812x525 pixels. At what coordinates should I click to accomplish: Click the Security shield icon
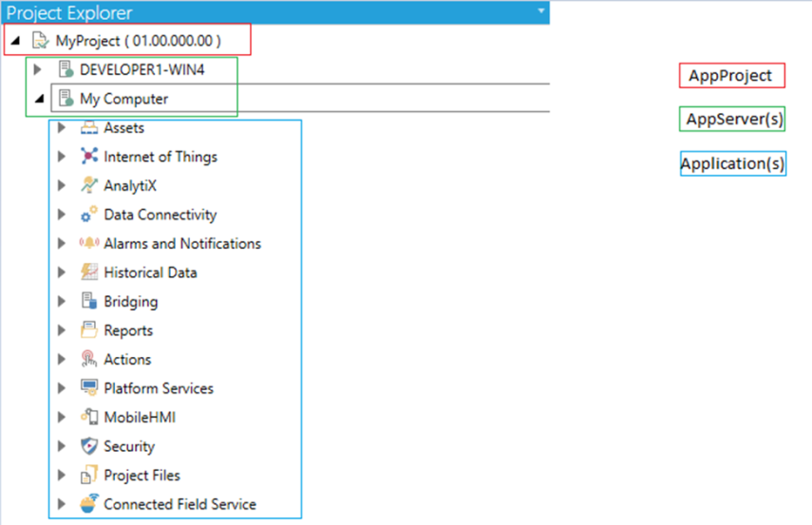click(x=88, y=446)
